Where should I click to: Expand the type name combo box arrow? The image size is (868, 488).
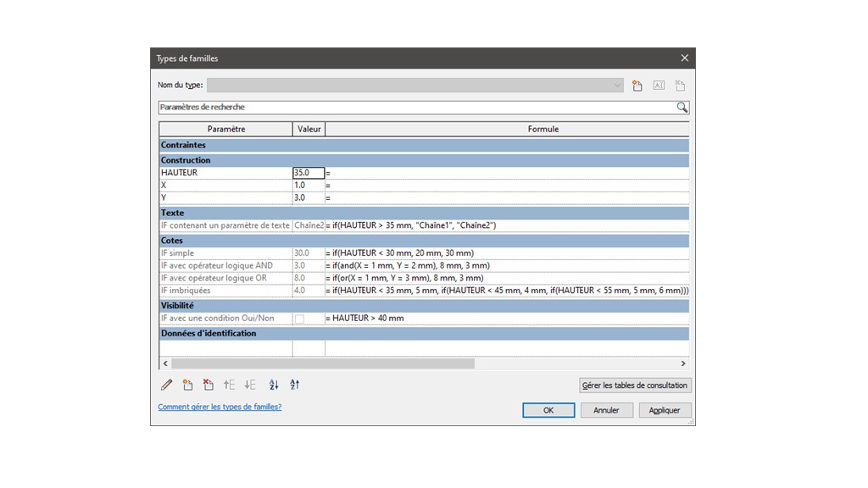click(618, 85)
